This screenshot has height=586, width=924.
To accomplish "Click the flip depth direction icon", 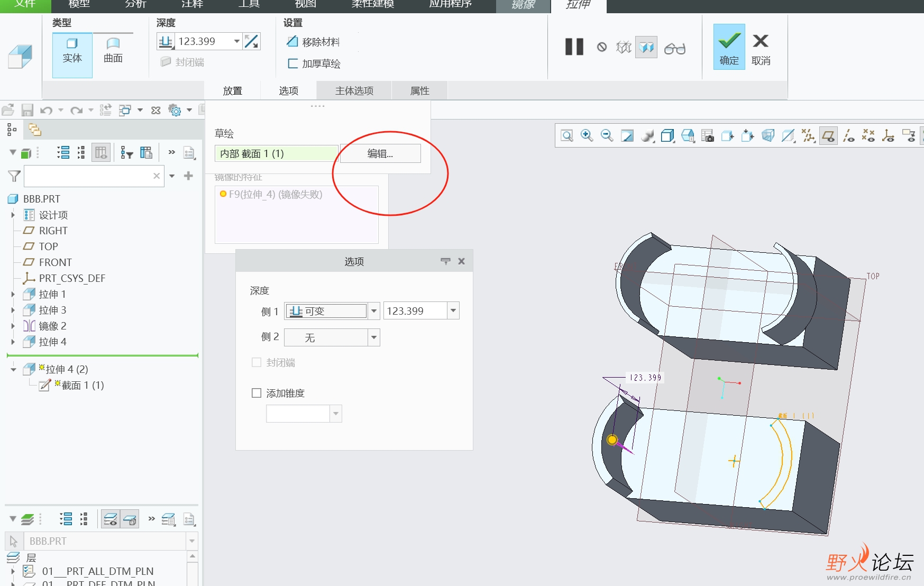I will [x=252, y=41].
